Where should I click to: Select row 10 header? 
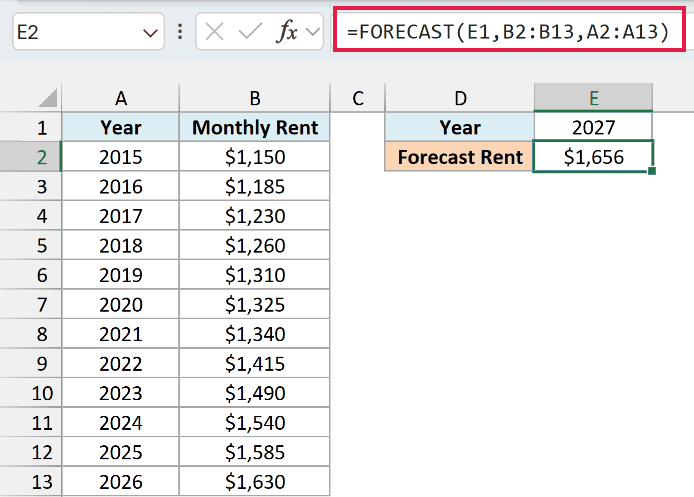point(31,393)
